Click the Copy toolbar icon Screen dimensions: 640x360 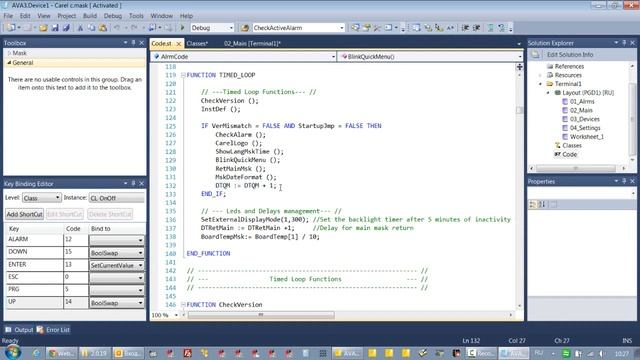tap(91, 28)
